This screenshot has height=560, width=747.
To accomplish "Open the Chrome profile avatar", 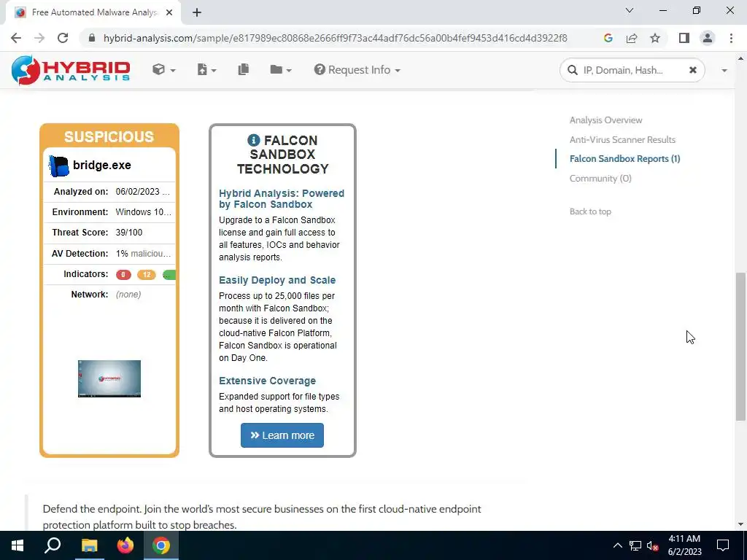I will [708, 38].
